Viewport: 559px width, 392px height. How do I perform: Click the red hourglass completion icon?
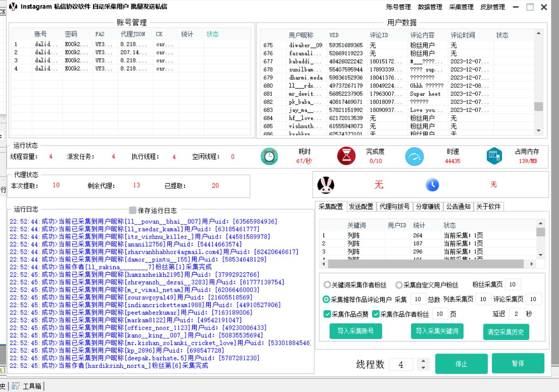pos(346,156)
